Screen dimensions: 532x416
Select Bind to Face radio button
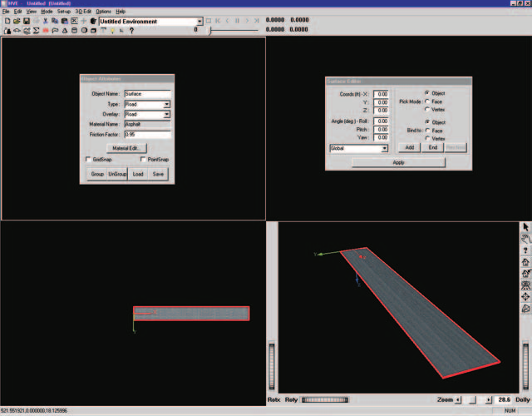coord(427,131)
